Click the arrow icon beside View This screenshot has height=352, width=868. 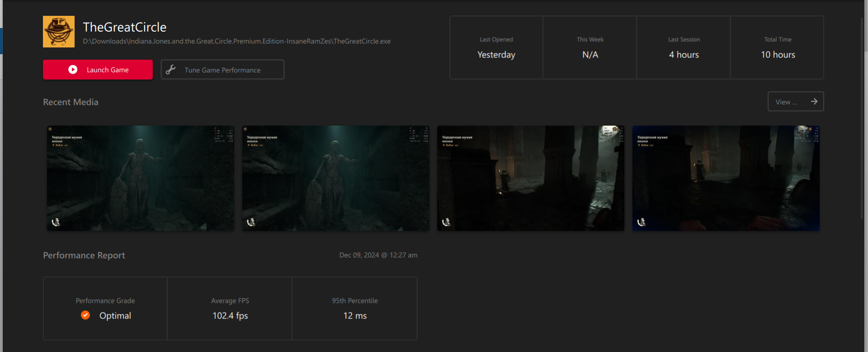point(814,102)
